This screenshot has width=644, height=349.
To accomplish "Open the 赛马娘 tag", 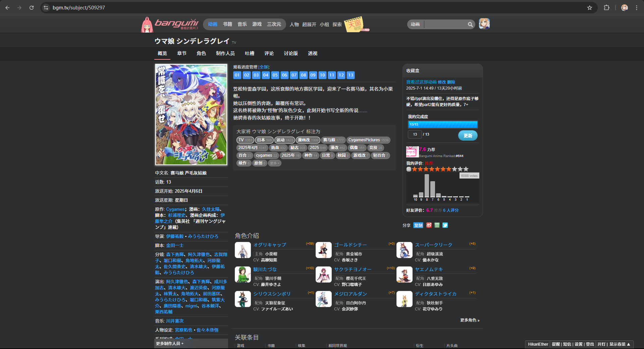I will pyautogui.click(x=333, y=140).
